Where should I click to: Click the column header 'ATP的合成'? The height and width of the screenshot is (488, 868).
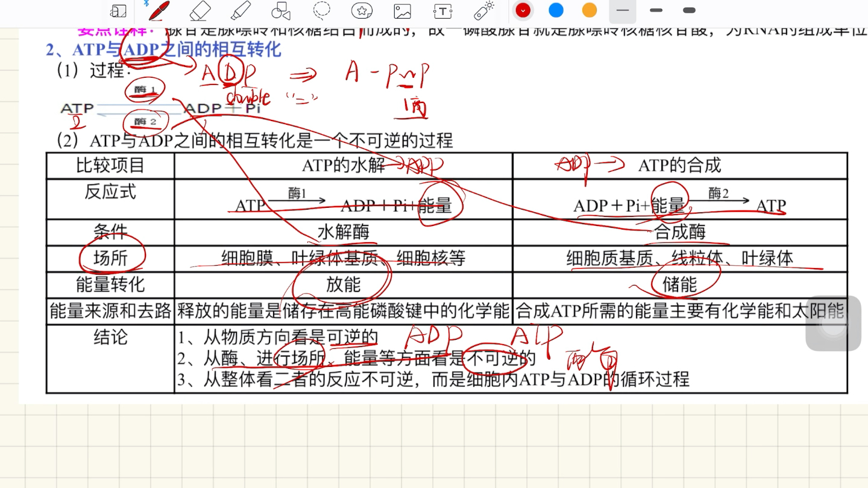(x=680, y=165)
